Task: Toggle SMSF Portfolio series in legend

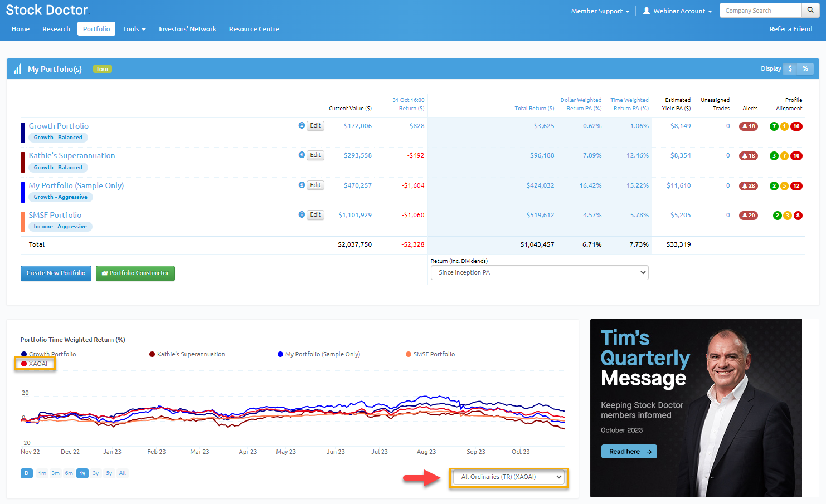Action: pos(430,354)
